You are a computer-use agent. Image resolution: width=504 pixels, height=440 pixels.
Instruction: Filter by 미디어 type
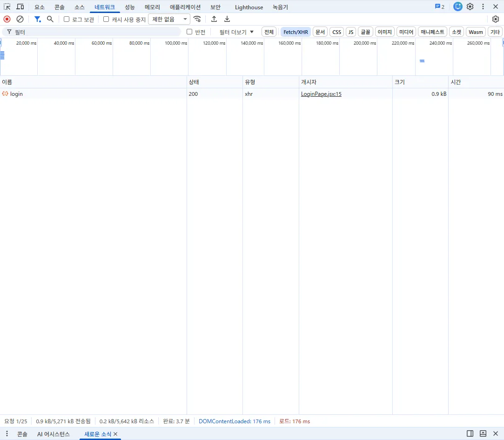click(x=406, y=32)
